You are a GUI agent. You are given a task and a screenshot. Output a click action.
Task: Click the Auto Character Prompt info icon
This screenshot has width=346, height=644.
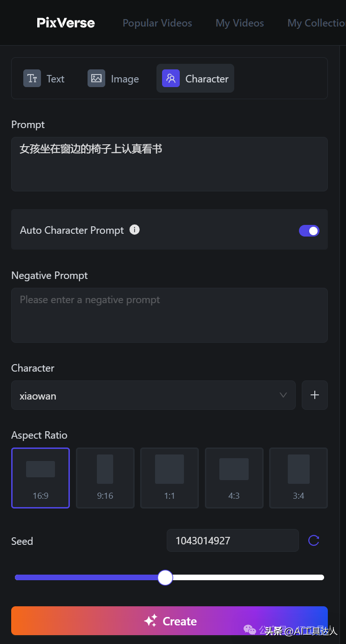[x=135, y=230]
